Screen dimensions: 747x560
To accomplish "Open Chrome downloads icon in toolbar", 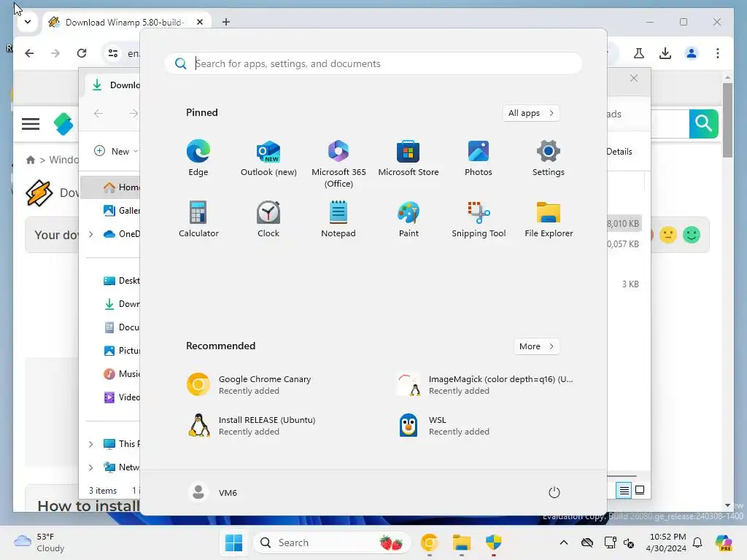I will click(x=665, y=53).
